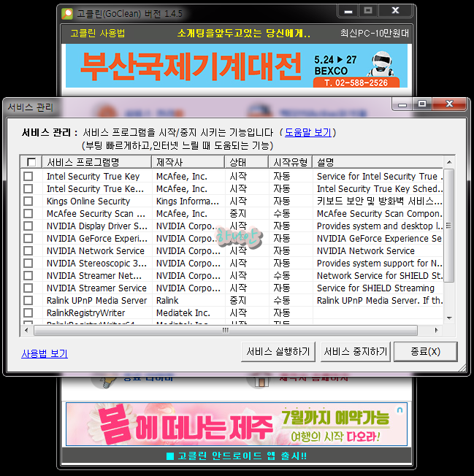Click the 봄에 떠나는 제주 banner ad
This screenshot has width=474, height=476.
click(x=237, y=424)
